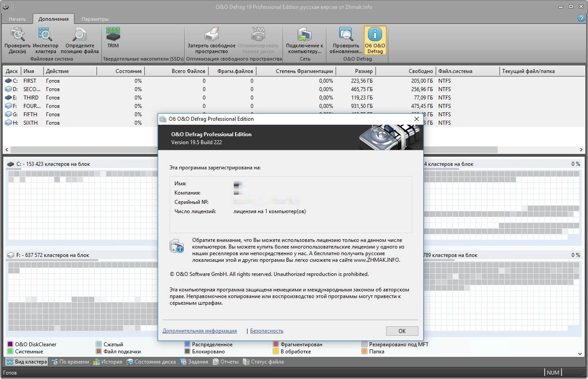Click the Блокировано dark legend swatch
This screenshot has height=379, width=588.
point(188,352)
